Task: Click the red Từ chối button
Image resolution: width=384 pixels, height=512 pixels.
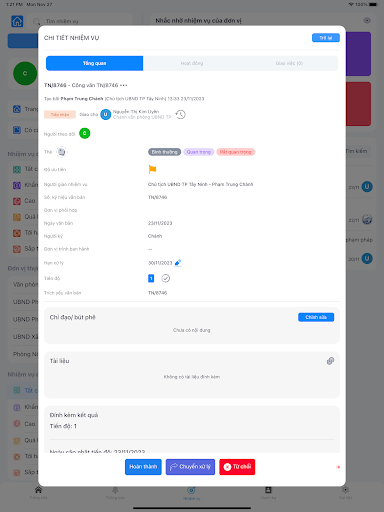Action: (x=237, y=467)
